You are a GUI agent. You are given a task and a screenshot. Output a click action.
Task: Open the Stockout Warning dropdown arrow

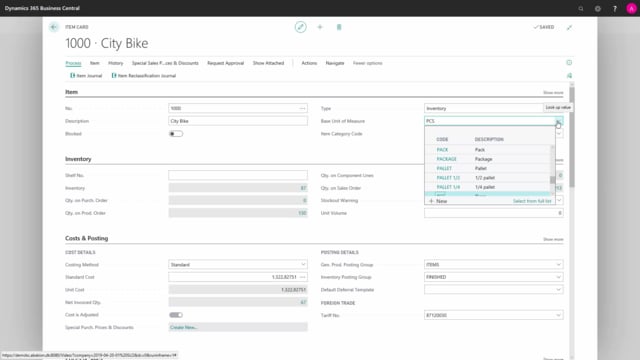click(559, 200)
